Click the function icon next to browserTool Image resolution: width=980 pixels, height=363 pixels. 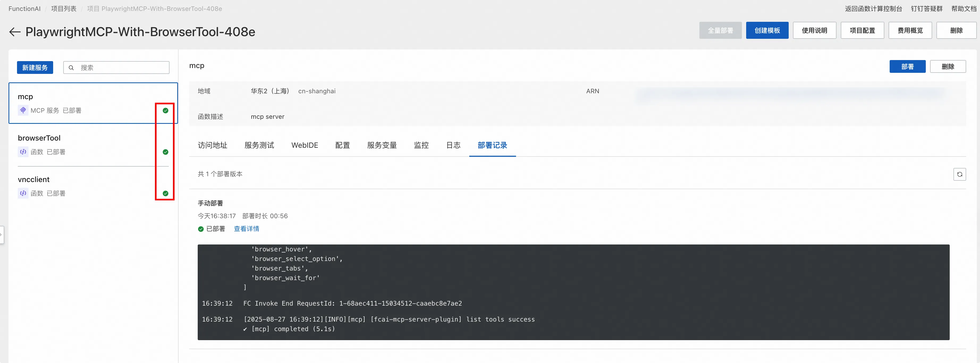coord(23,151)
